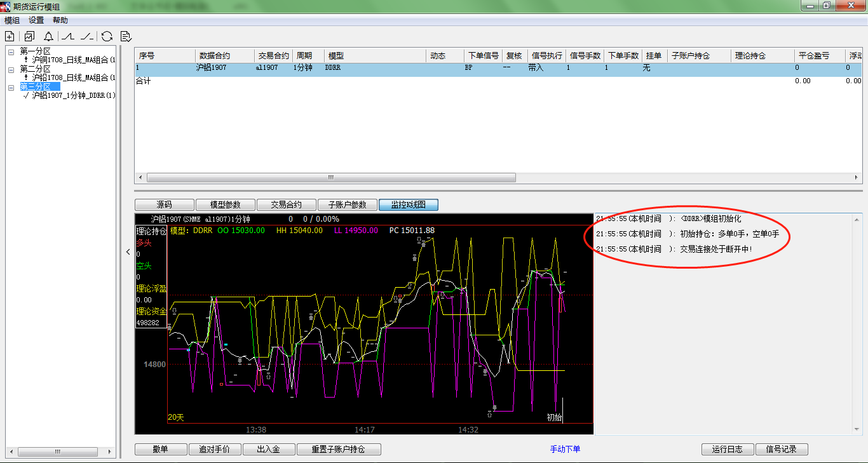Image resolution: width=868 pixels, height=463 pixels.
Task: Click the left arrow to collapse chart sidebar
Action: (x=128, y=252)
